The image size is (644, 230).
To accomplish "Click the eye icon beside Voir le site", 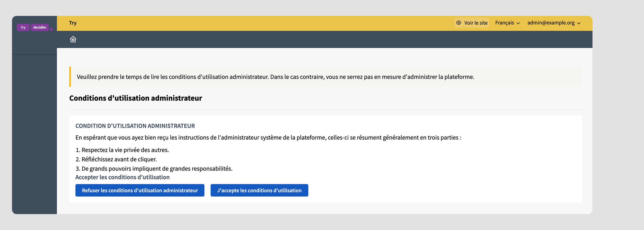I will coord(459,23).
